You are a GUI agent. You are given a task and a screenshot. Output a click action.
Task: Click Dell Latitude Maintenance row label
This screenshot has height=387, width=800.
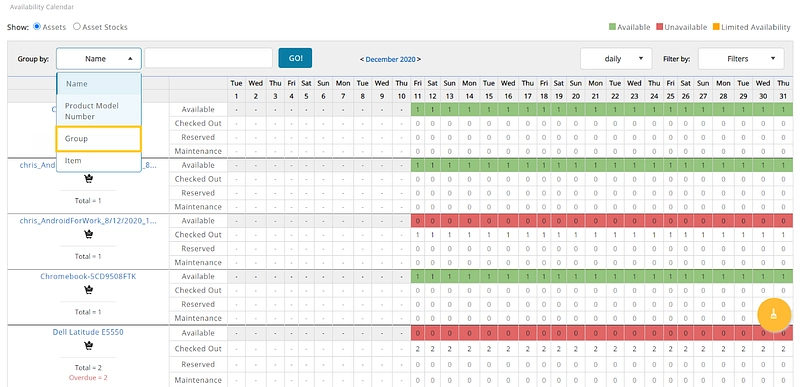point(198,380)
